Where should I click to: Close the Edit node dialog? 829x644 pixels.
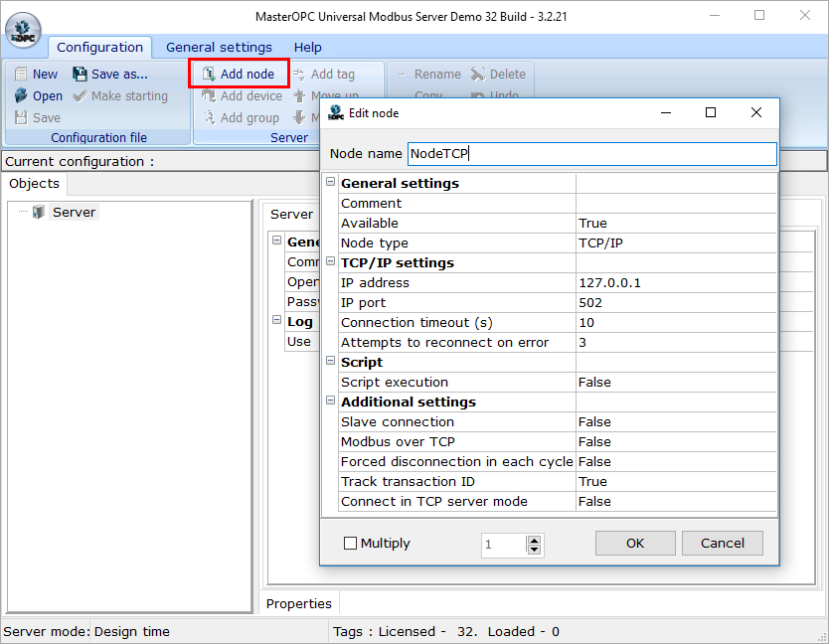point(756,112)
